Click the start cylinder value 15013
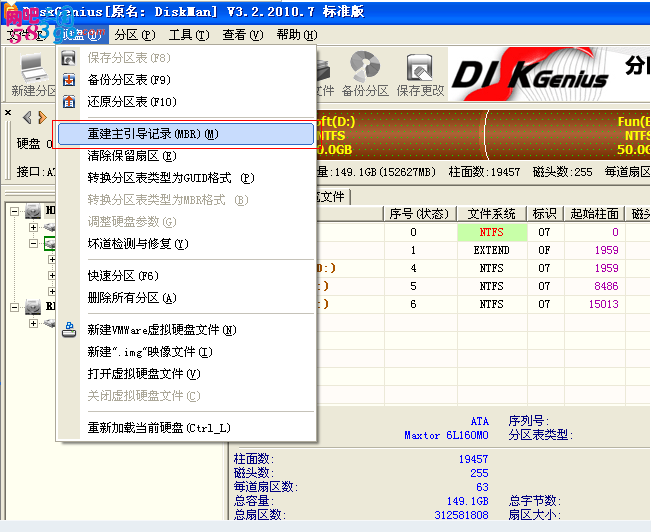Viewport: 651px width, 532px height. point(604,304)
